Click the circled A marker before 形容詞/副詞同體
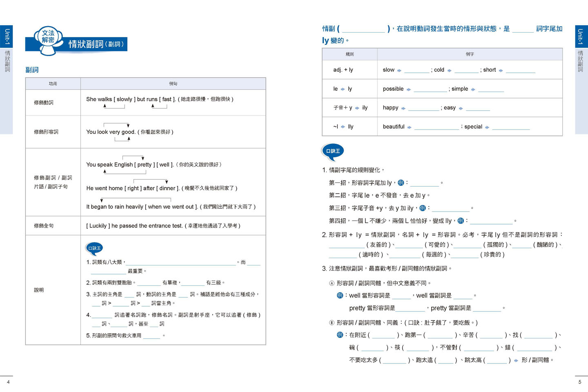 tap(332, 283)
